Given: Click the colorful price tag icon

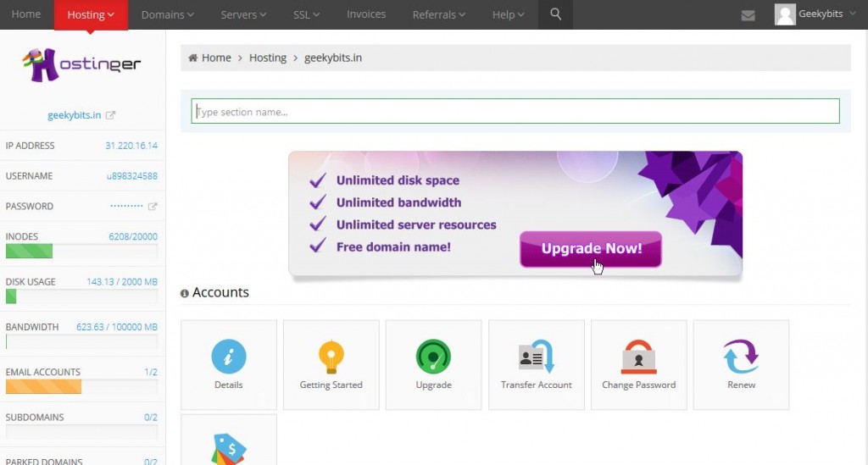Looking at the screenshot, I should (229, 449).
